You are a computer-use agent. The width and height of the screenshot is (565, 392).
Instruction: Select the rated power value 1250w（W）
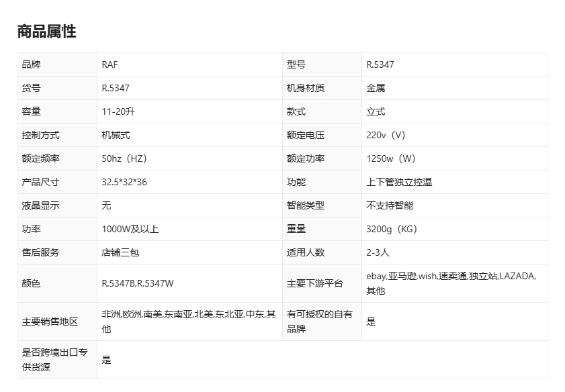point(391,158)
